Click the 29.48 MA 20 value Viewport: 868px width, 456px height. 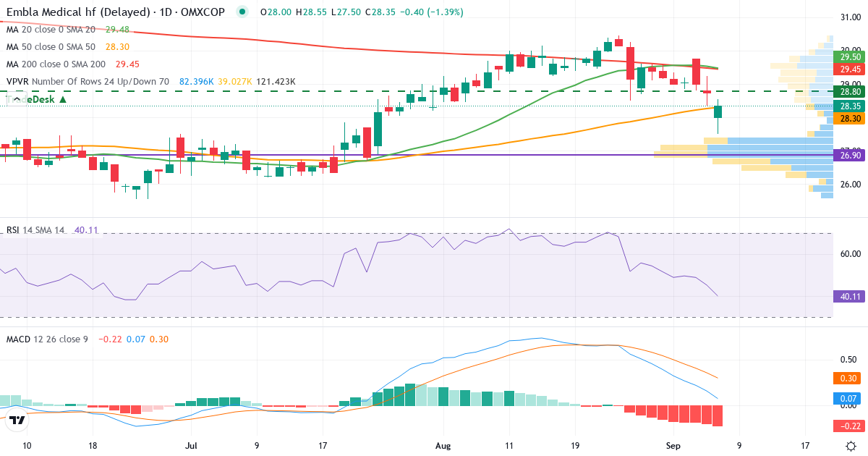tap(117, 30)
